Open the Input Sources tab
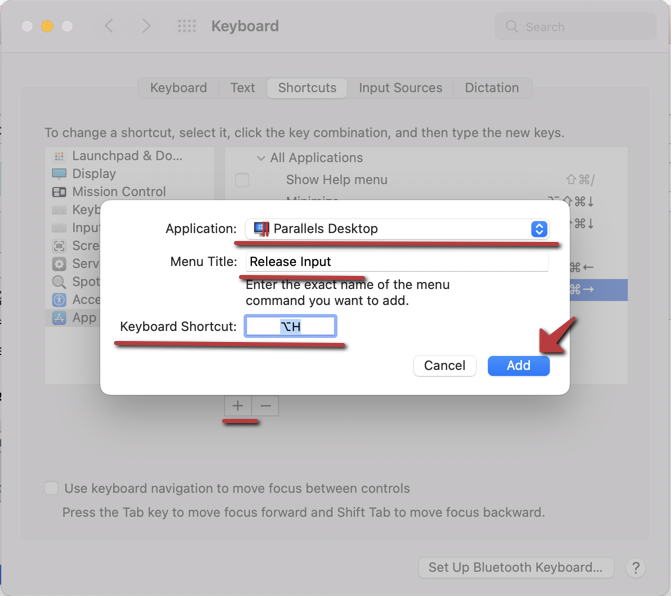Image resolution: width=671 pixels, height=596 pixels. [401, 88]
